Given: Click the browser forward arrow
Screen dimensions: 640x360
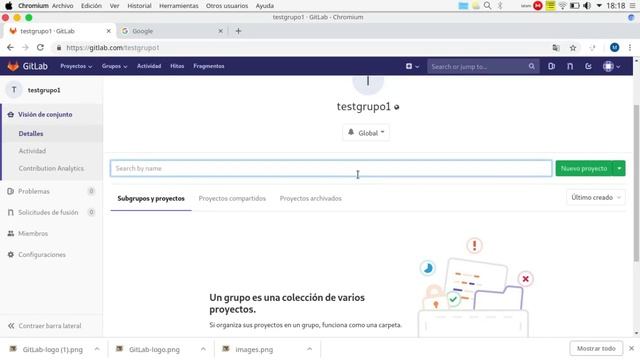Looking at the screenshot, I should [25, 48].
